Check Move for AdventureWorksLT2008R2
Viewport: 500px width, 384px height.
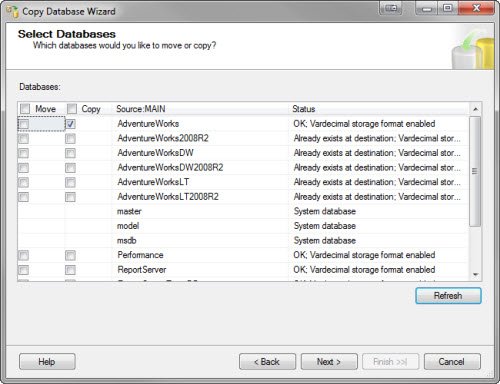click(24, 197)
